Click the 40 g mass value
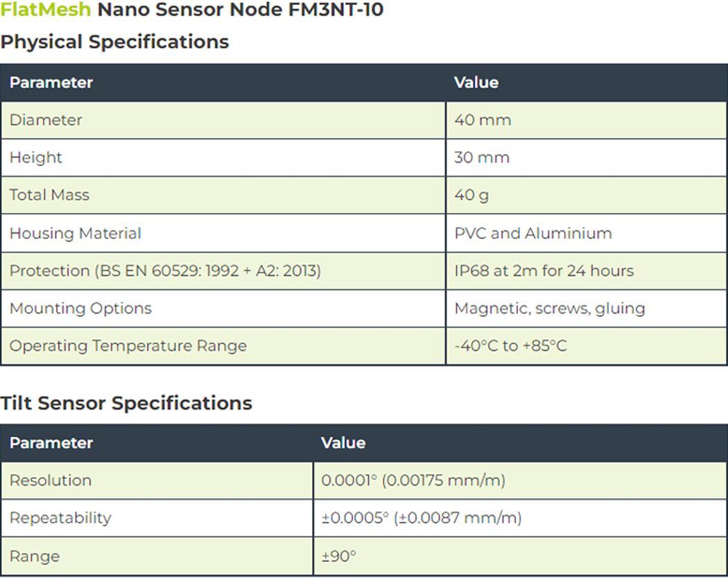This screenshot has height=578, width=728. (471, 195)
